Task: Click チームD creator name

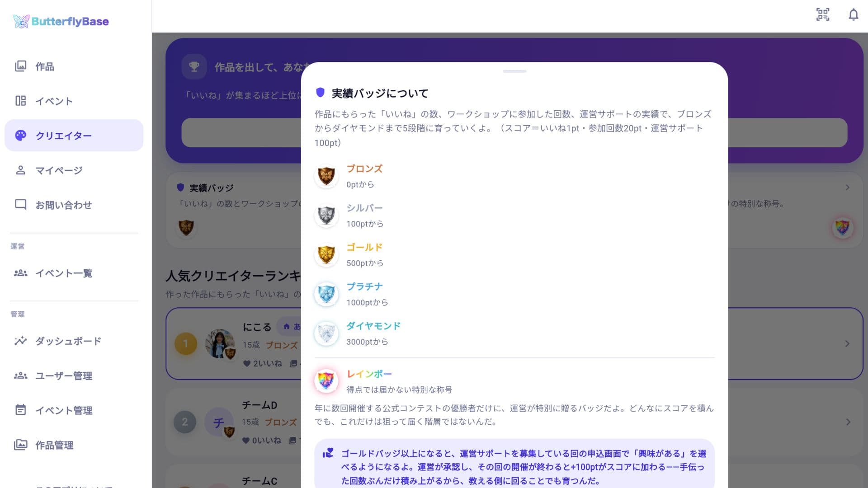Action: click(x=259, y=405)
